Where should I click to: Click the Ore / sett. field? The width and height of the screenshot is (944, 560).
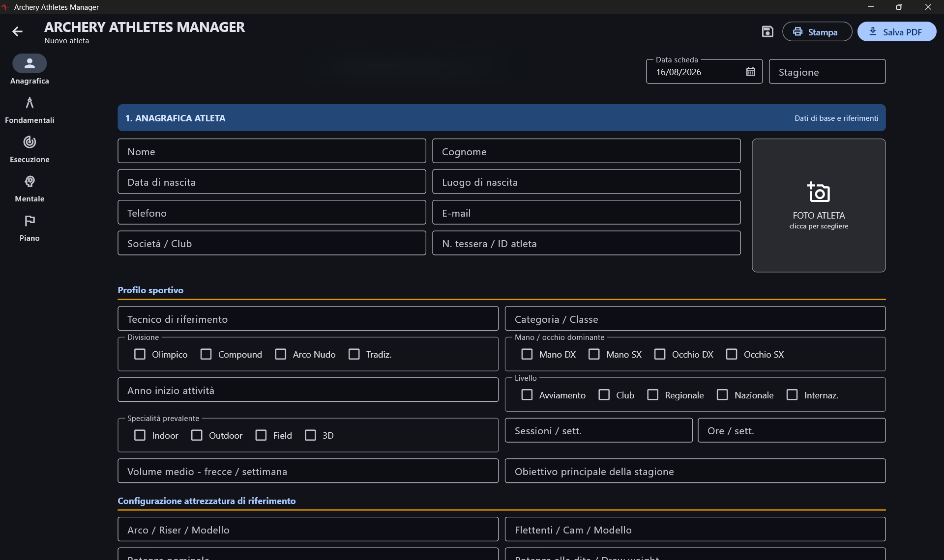pyautogui.click(x=792, y=430)
